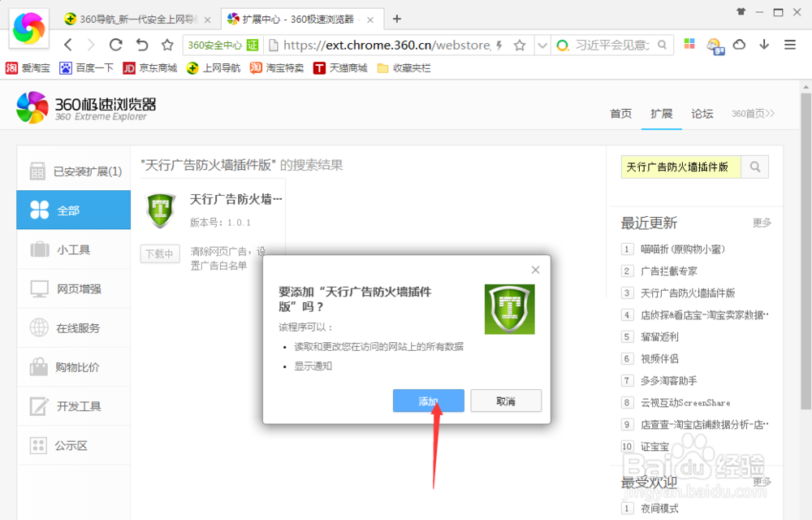The height and width of the screenshot is (520, 812).
Task: Click the browser back arrow
Action: (x=68, y=45)
